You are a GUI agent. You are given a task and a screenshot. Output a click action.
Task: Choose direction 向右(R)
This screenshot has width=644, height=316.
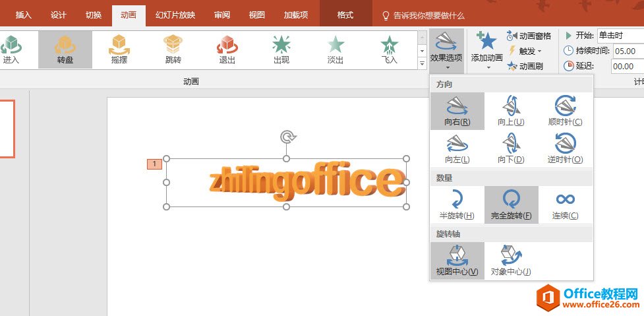(x=457, y=111)
